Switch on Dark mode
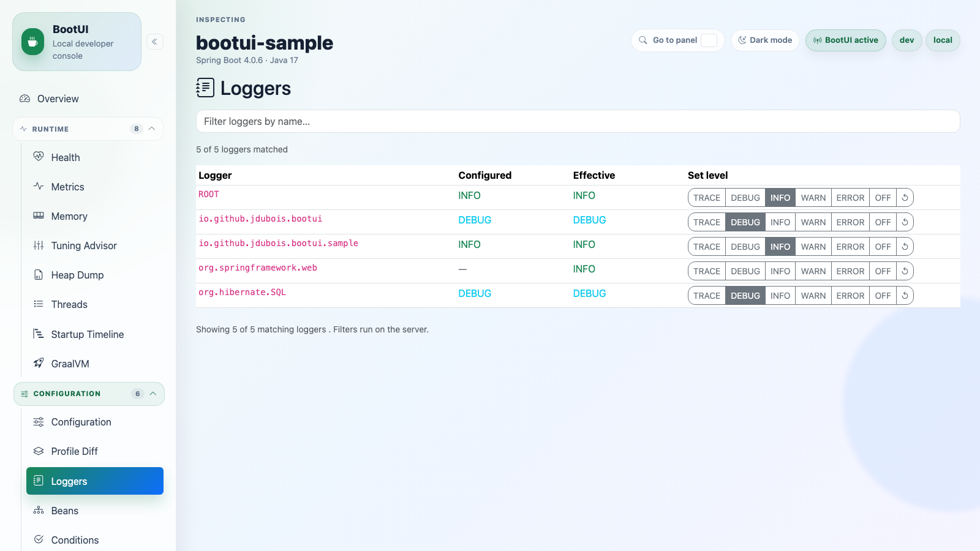980x551 pixels. pyautogui.click(x=765, y=40)
